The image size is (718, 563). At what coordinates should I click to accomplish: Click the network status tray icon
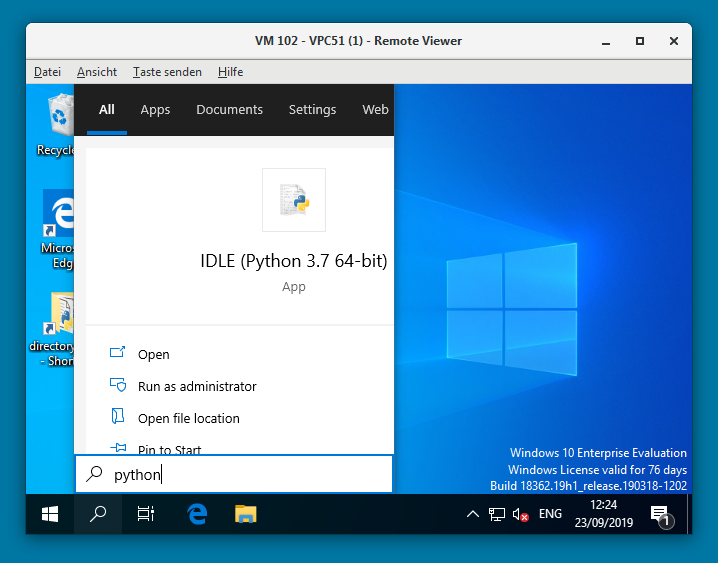pos(496,514)
